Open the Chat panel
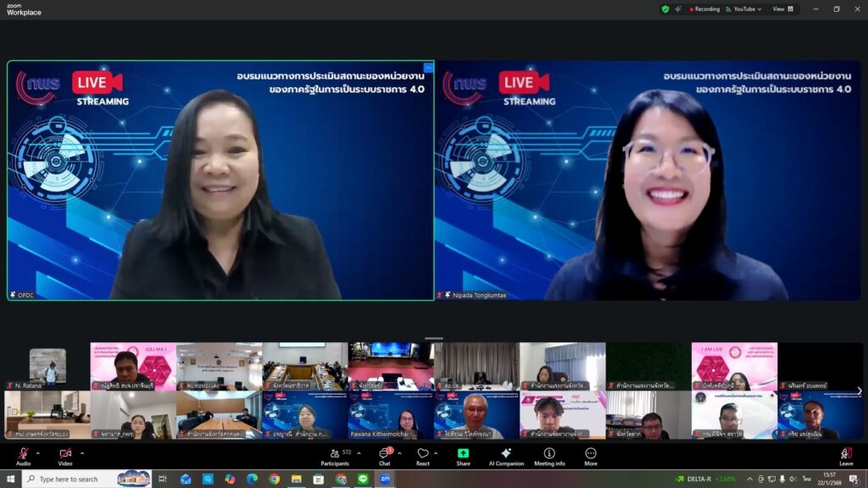The image size is (868, 488). tap(385, 456)
